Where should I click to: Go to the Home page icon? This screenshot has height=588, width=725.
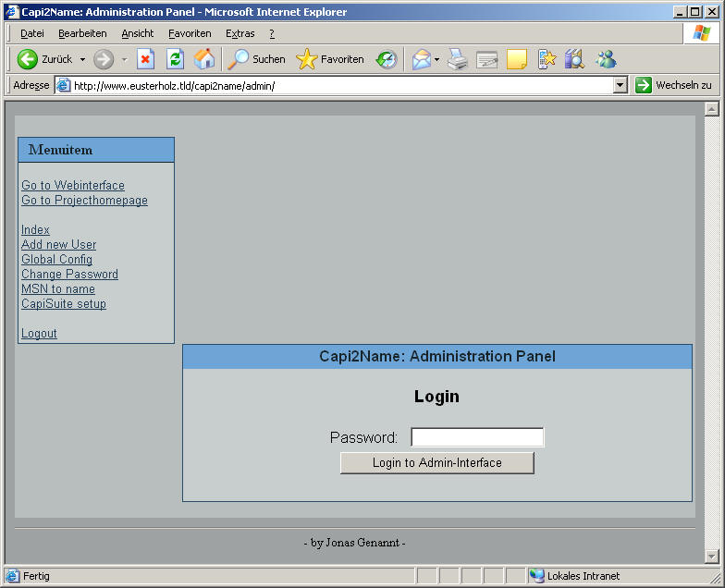[204, 59]
